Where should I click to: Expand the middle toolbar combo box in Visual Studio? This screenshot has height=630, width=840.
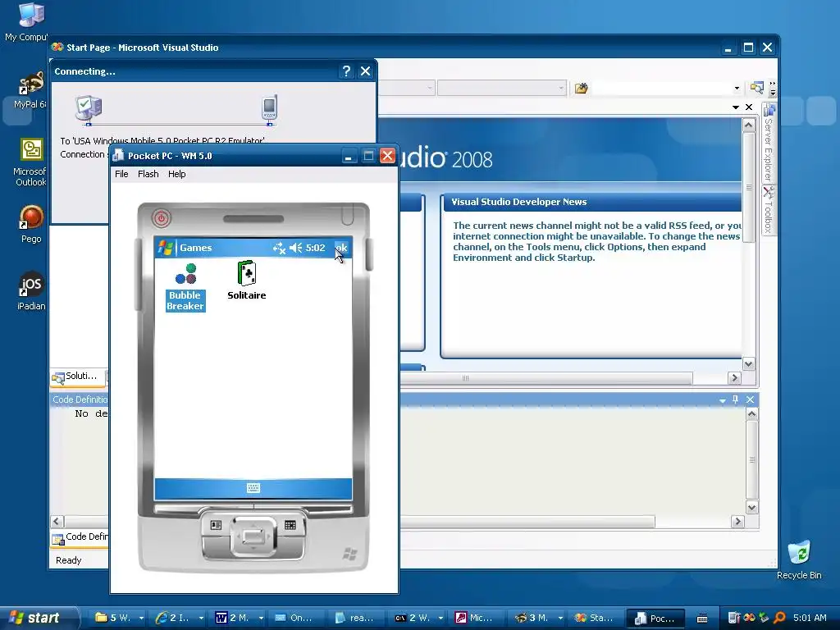coord(561,88)
